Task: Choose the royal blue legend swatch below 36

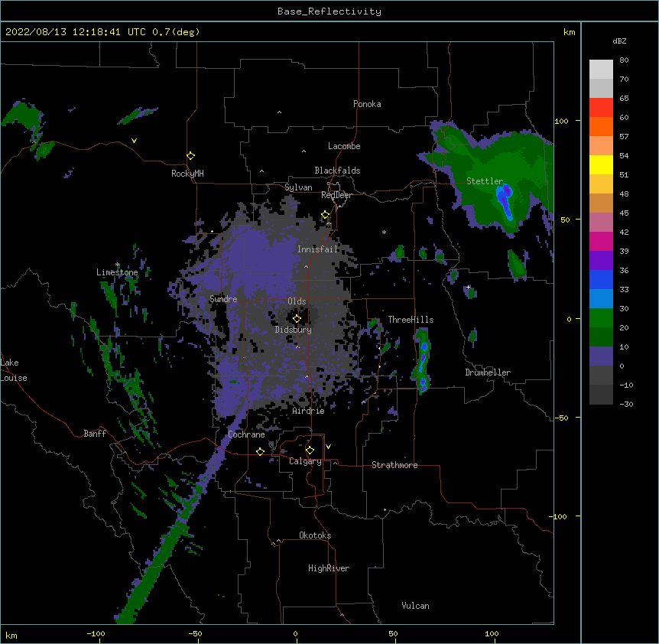Action: pos(601,279)
